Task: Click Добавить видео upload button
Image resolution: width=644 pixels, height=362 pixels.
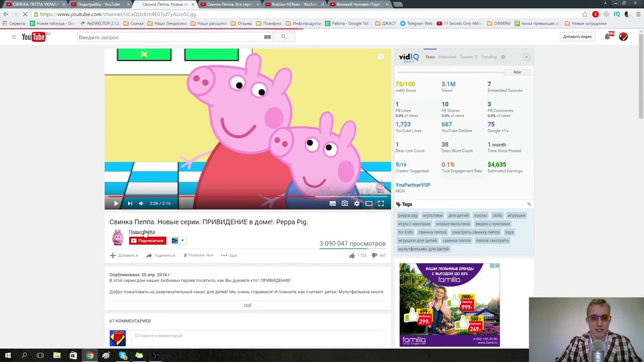Action: [577, 37]
